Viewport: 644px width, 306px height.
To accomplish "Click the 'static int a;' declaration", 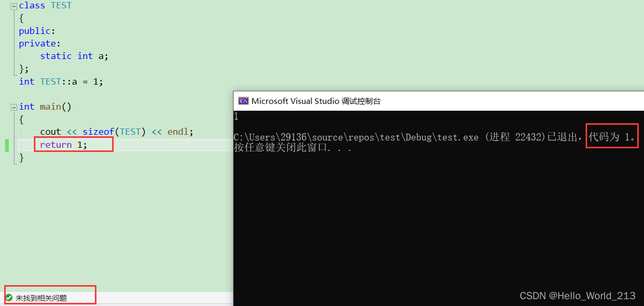I will (x=74, y=56).
